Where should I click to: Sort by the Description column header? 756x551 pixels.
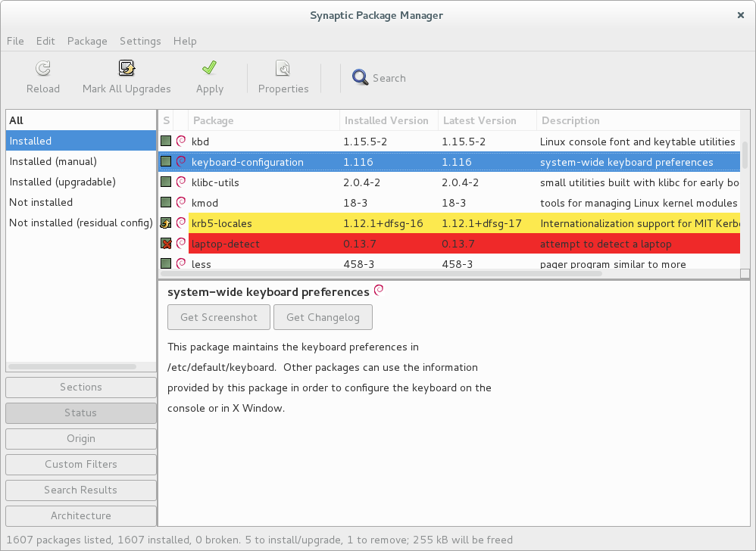point(638,120)
